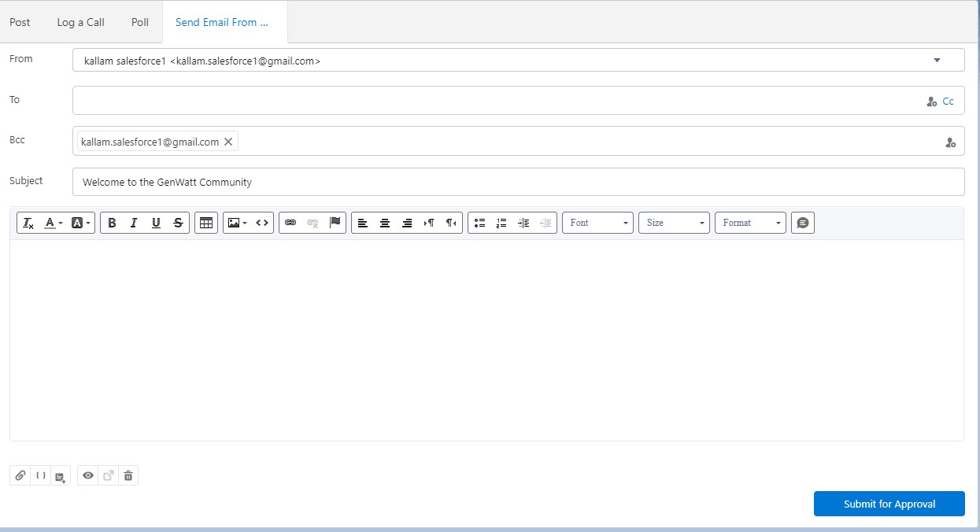Click the quick text speech bubble icon
The image size is (980, 532).
[803, 223]
